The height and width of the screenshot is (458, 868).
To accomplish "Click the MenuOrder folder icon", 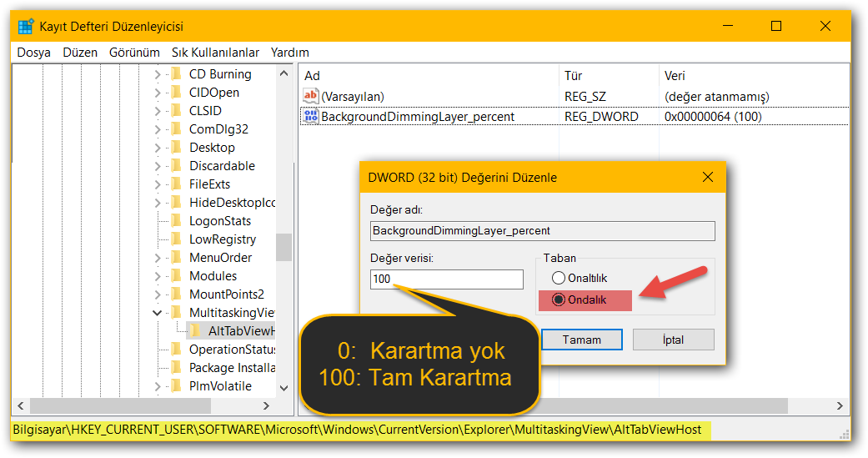I will click(177, 257).
